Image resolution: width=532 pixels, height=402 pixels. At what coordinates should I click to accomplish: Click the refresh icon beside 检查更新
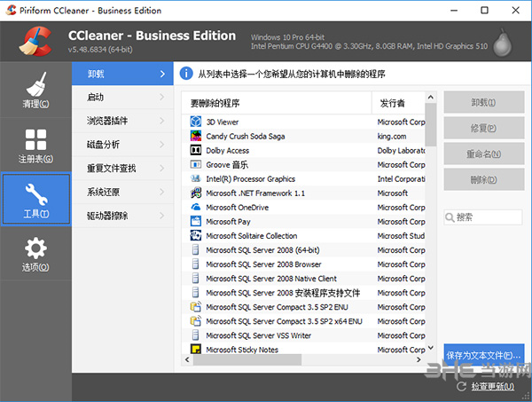coord(461,386)
